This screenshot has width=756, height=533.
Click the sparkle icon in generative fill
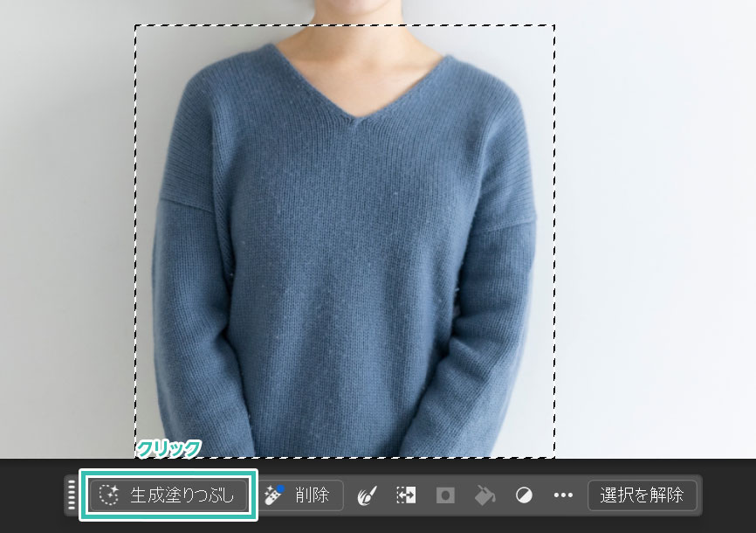(109, 495)
